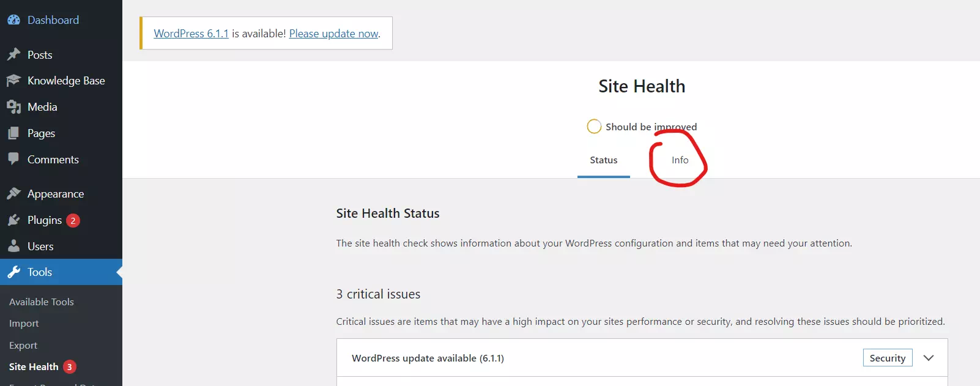Click the Pages icon in sidebar
Screen dimensions: 980x386
13,133
